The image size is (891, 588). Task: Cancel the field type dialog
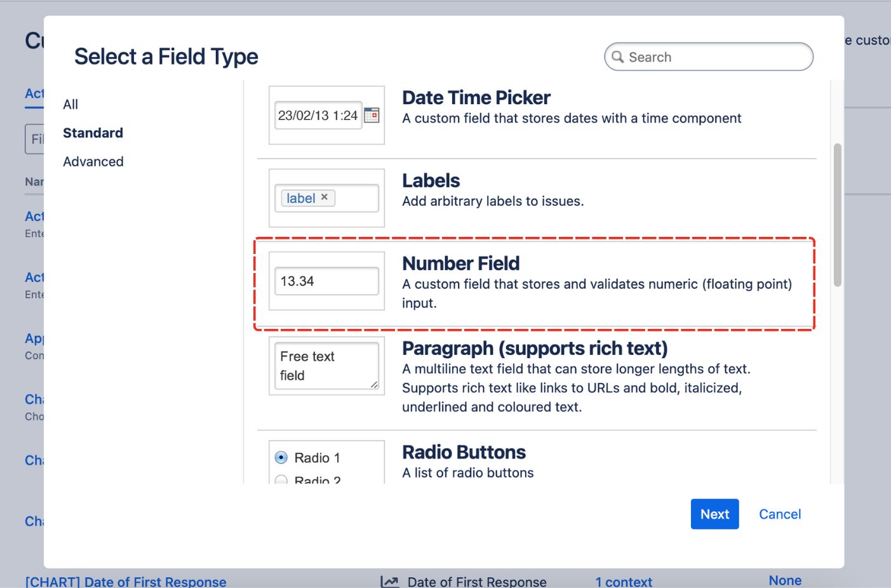click(x=780, y=514)
